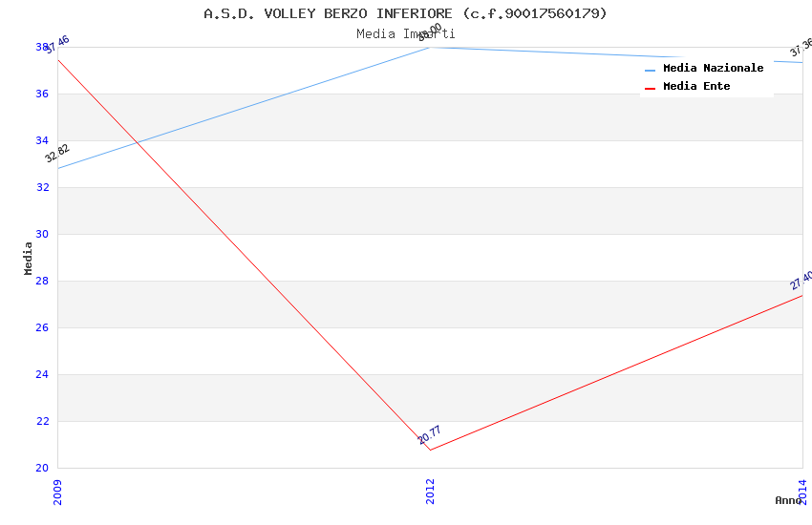Click the 32.82 data label
The image size is (812, 525).
point(57,153)
